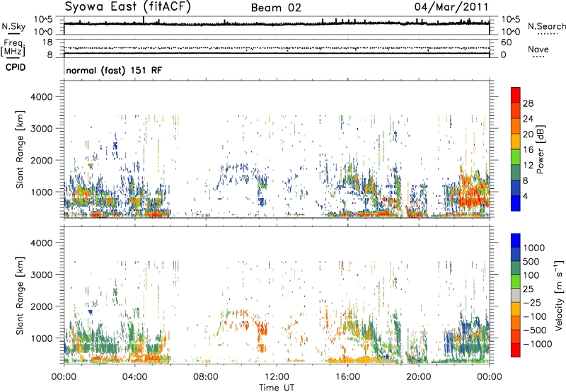Click the '-100' velocity colorbar tick label
This screenshot has width=566, height=392.
(x=534, y=316)
